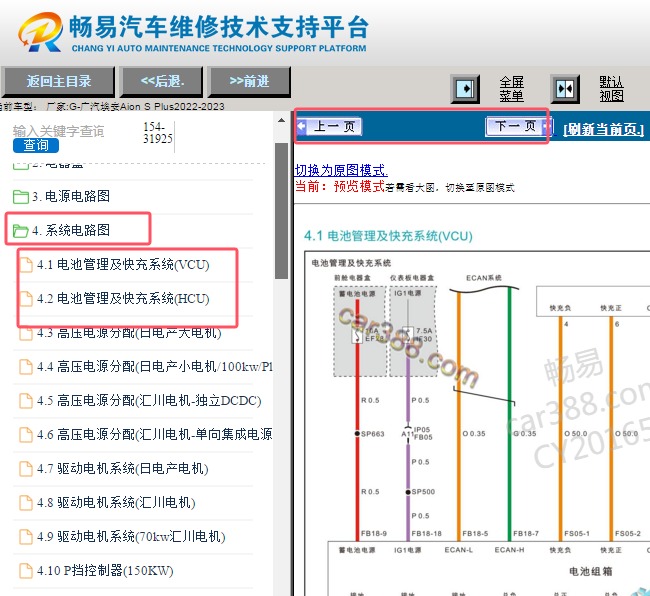Click document icon beside 4.6 item
The height and width of the screenshot is (596, 650).
pos(26,435)
